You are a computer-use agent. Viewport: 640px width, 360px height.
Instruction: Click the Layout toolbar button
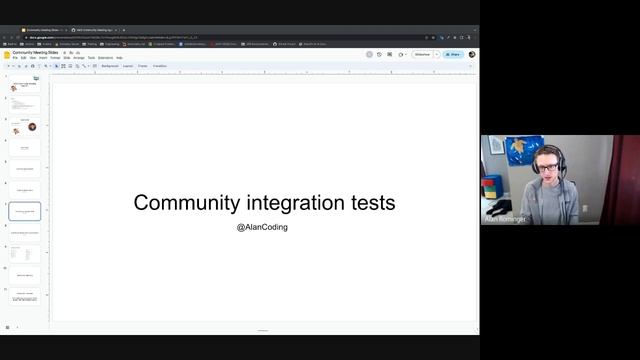click(128, 66)
